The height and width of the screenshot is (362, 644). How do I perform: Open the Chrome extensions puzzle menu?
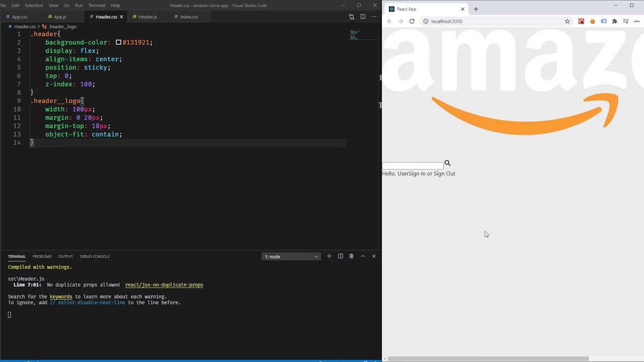tap(615, 21)
